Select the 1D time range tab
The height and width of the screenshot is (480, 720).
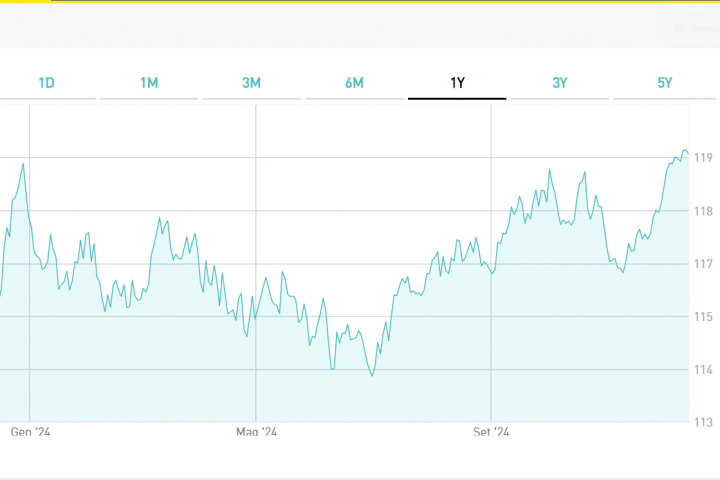pos(46,83)
